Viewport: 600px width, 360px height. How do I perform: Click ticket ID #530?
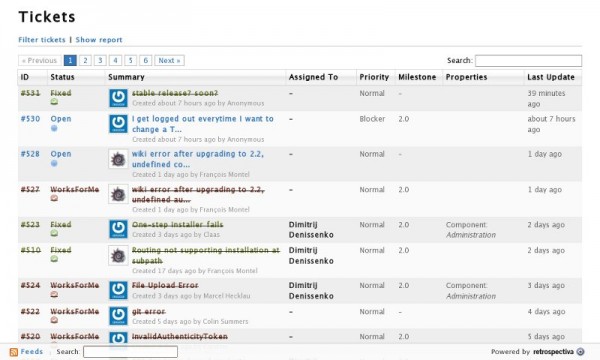tap(30, 119)
